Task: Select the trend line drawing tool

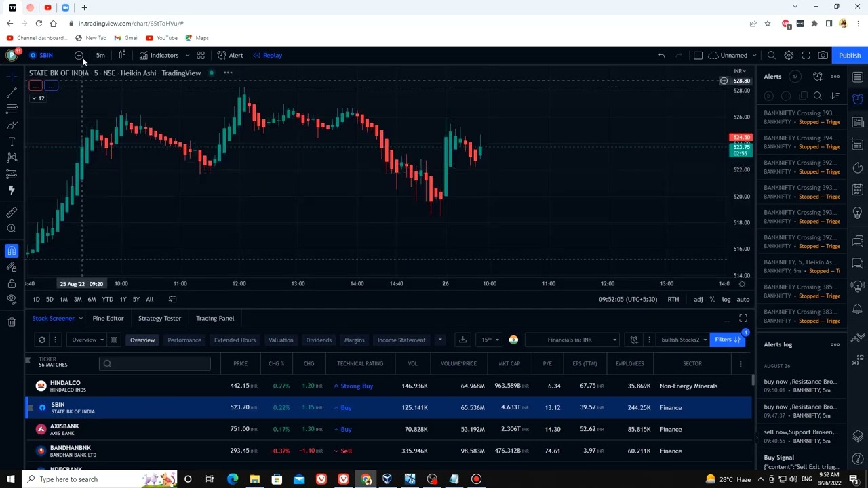Action: pyautogui.click(x=12, y=92)
